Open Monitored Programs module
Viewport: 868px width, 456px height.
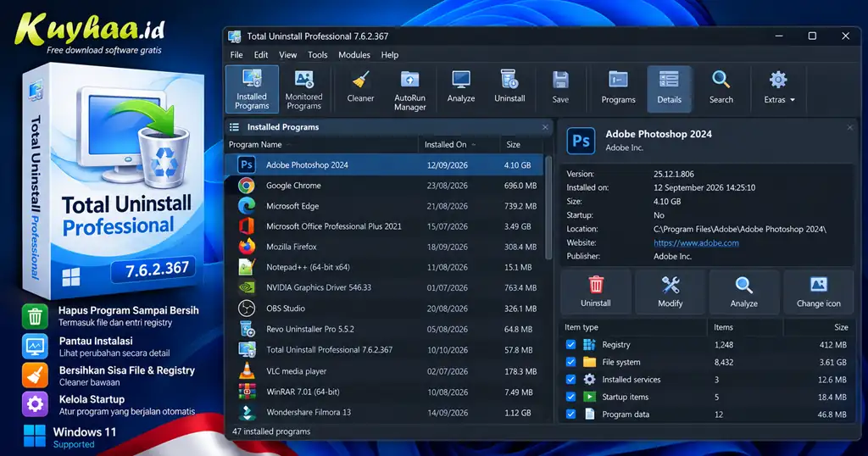click(304, 89)
